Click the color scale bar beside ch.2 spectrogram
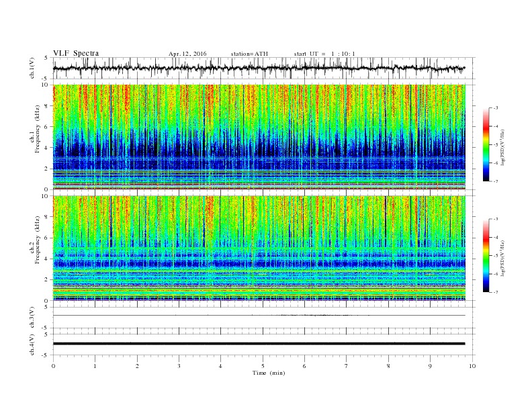 (486, 255)
